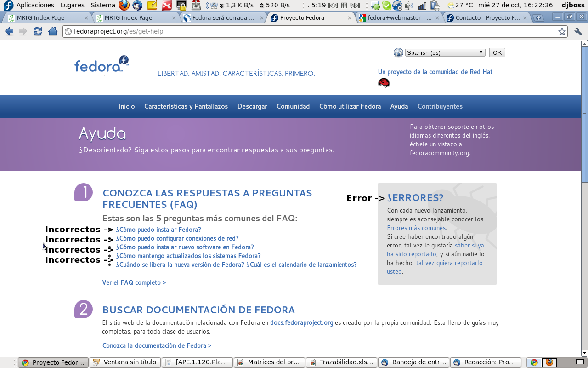
Task: Open the notes pencil launcher in panel
Action: 152,6
